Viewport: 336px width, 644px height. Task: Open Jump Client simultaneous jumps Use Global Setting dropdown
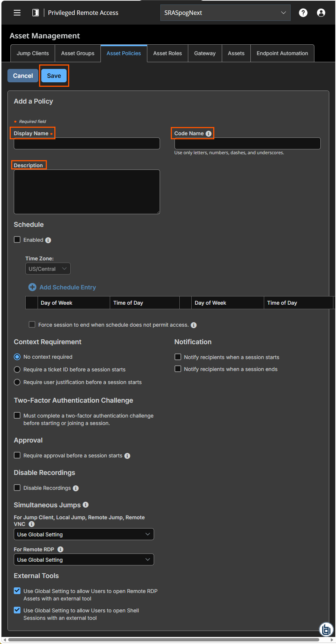tap(84, 534)
